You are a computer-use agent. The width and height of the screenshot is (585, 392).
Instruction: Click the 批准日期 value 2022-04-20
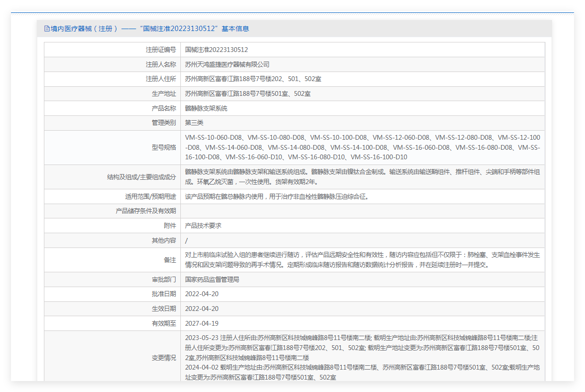pos(202,294)
